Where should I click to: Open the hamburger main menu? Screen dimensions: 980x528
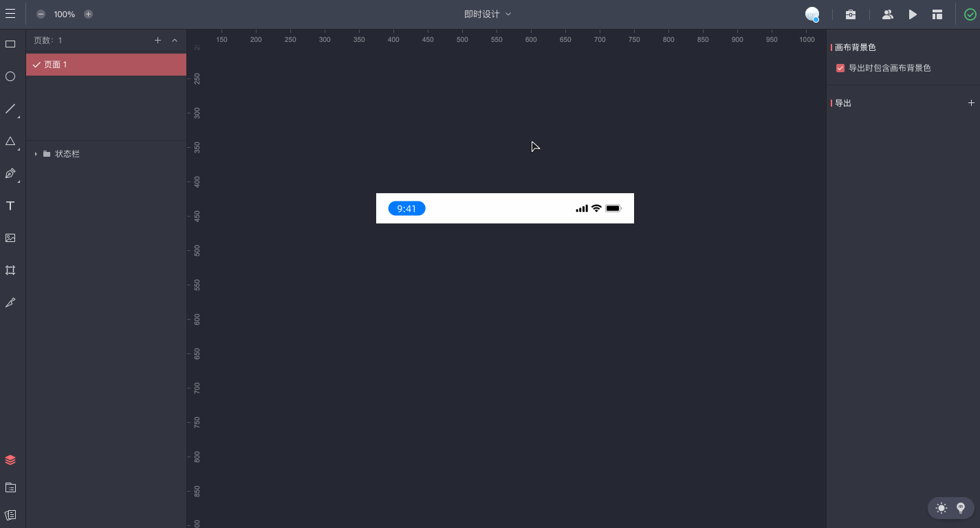tap(10, 14)
